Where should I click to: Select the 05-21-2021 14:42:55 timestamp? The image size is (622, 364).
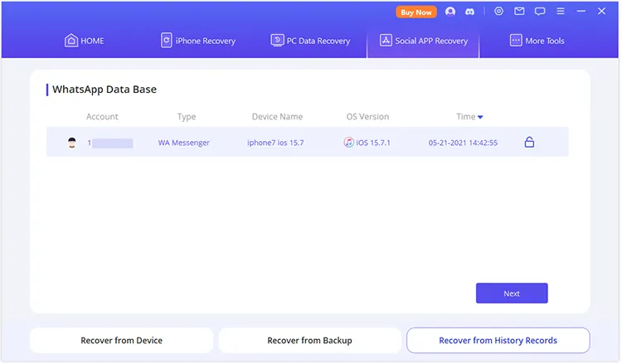click(x=463, y=143)
